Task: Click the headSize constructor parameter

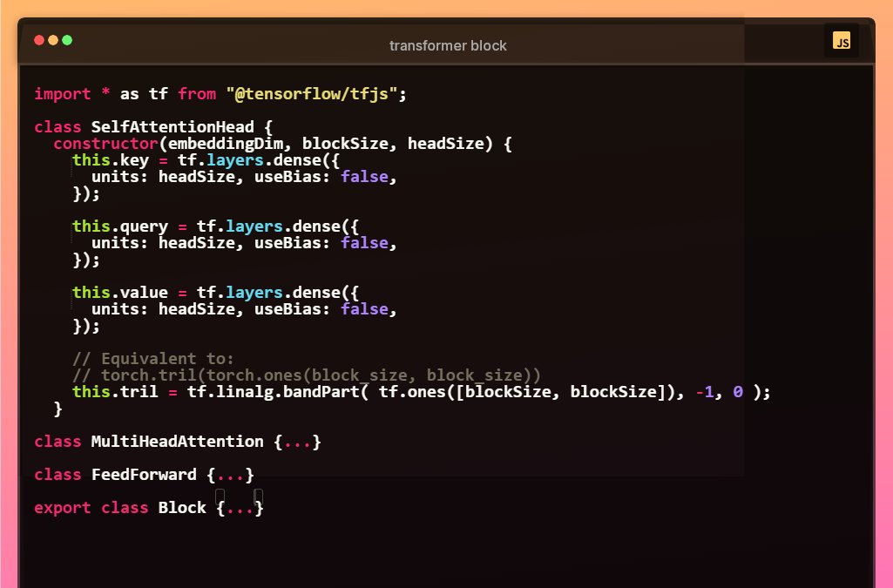Action: (x=445, y=144)
